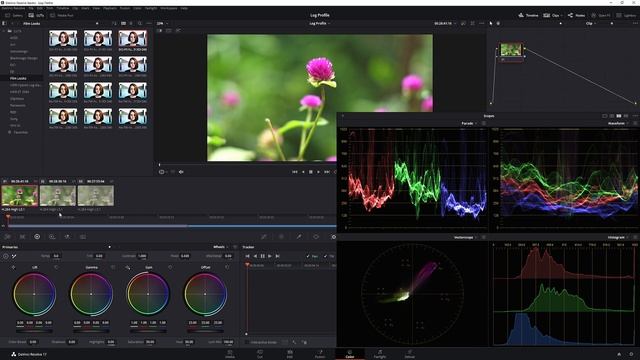Enable the Interactive Mode checkbox
This screenshot has height=360, width=640.
[247, 342]
